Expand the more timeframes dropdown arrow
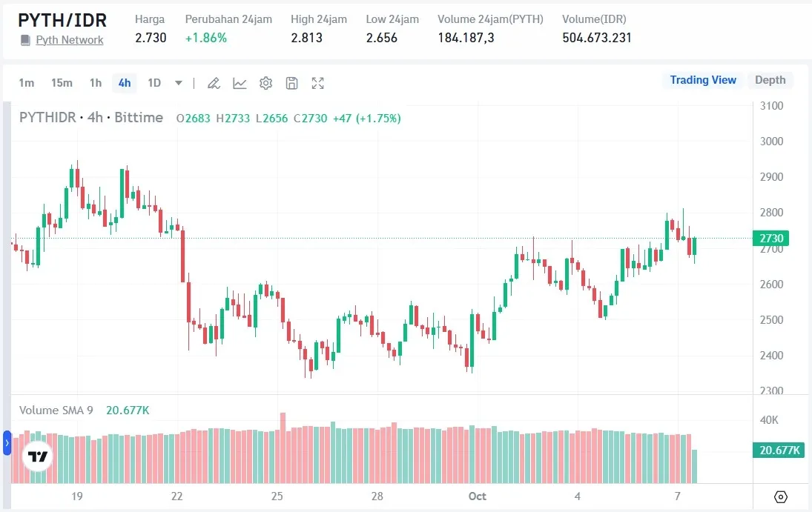812x512 pixels. click(178, 83)
